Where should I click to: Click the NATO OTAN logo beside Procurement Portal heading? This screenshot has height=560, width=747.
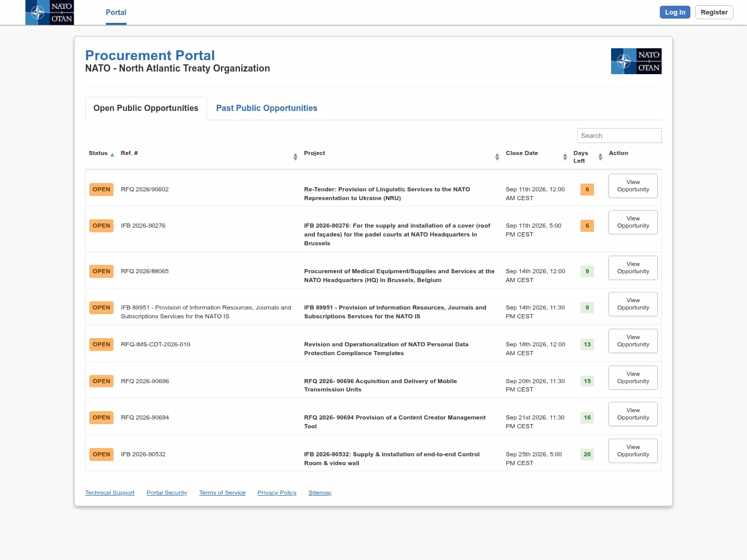636,61
